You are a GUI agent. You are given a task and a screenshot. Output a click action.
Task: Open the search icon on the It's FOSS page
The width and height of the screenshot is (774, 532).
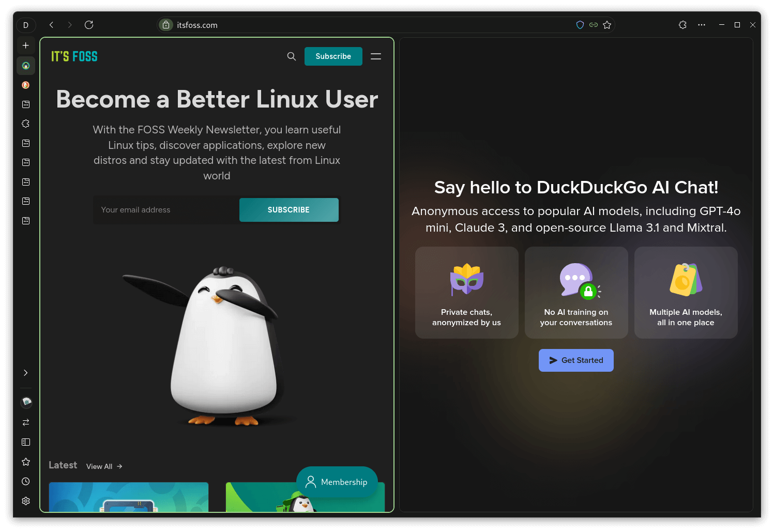292,56
